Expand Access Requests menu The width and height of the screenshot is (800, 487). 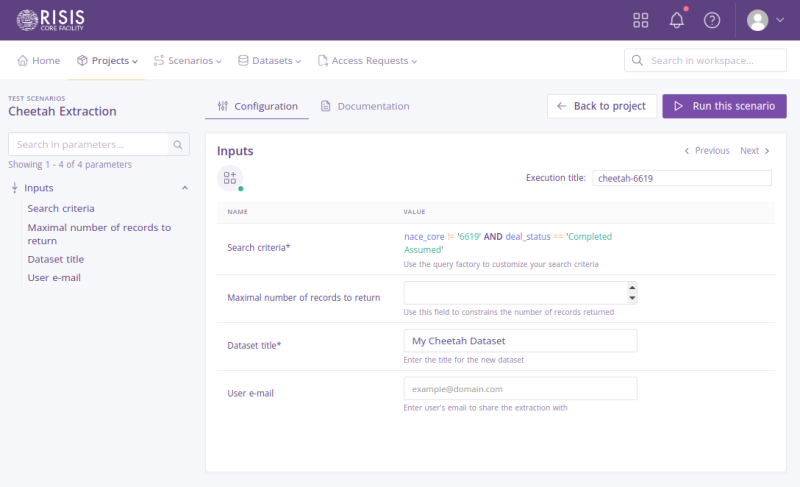pos(367,61)
